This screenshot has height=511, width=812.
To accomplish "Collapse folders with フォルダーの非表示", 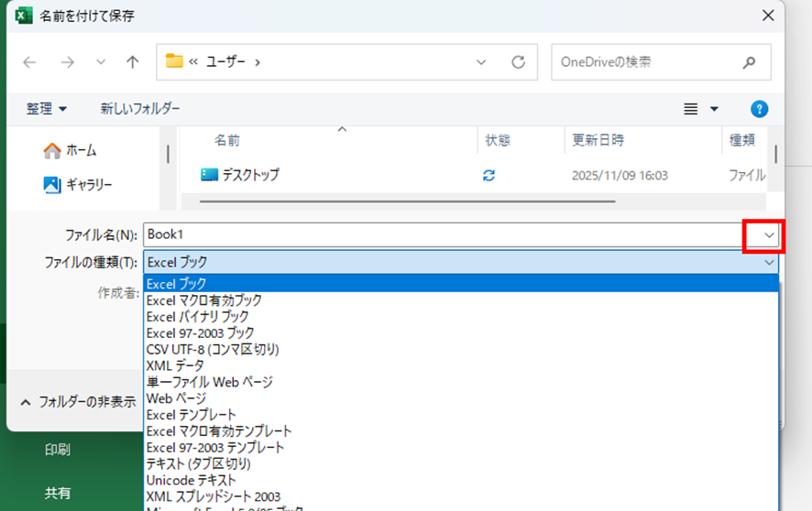I will click(x=77, y=401).
